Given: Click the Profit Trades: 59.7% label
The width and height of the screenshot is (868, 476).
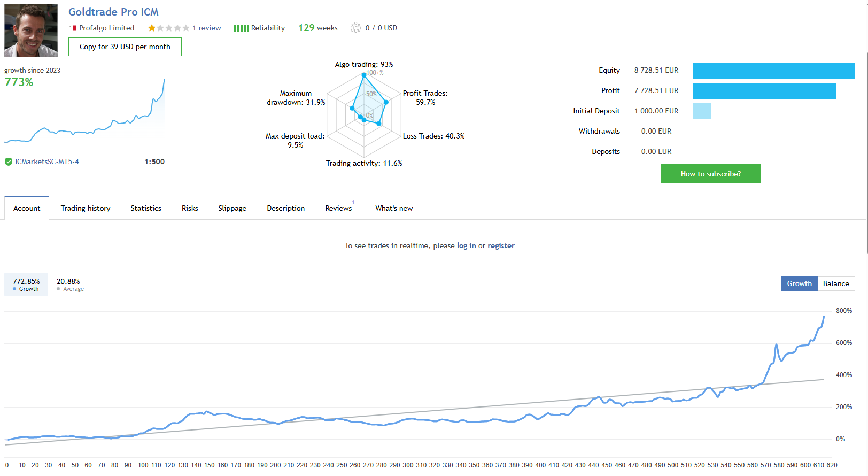Looking at the screenshot, I should tap(425, 98).
